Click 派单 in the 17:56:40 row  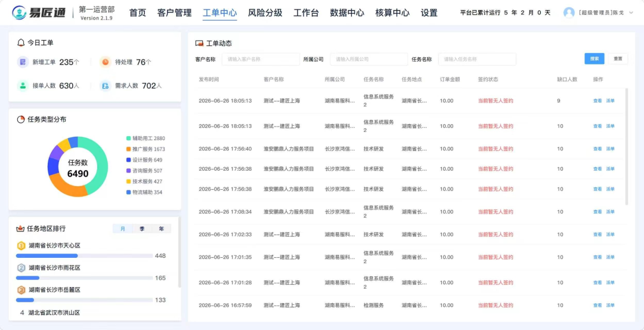[x=611, y=149]
